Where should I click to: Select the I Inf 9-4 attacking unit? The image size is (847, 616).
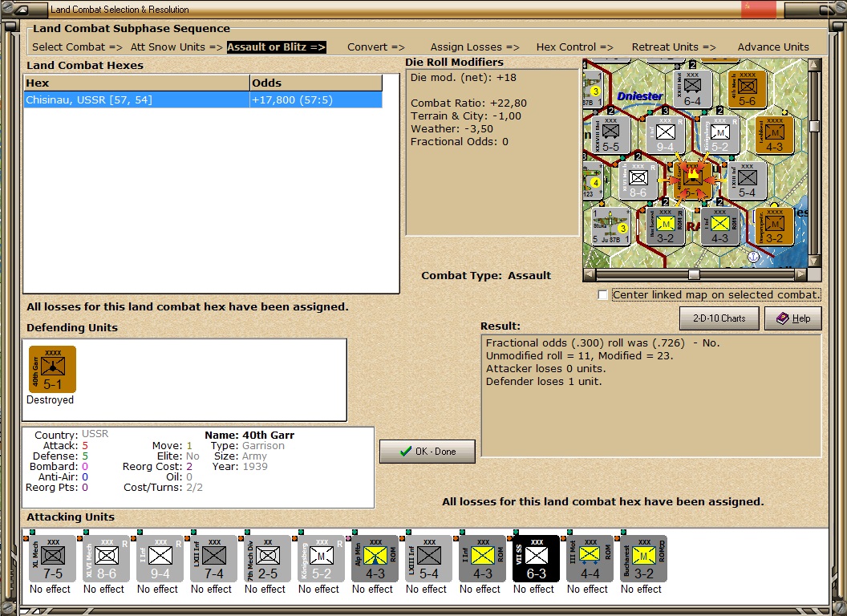[x=160, y=559]
